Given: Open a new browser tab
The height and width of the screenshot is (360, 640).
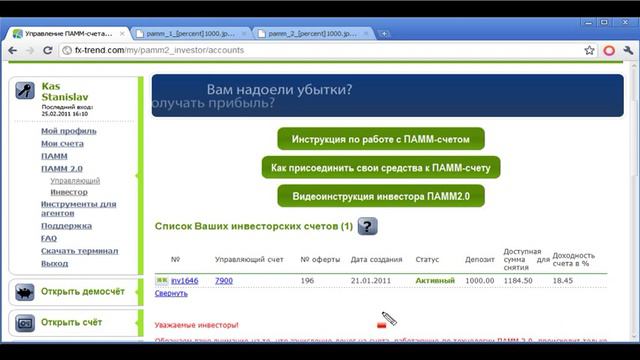Looking at the screenshot, I should coord(384,34).
